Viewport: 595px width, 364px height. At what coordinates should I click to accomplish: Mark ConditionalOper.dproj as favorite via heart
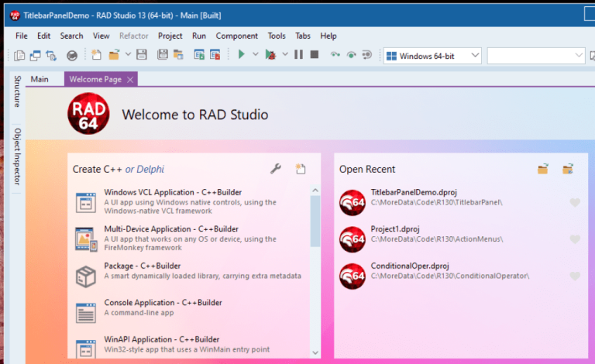(574, 276)
